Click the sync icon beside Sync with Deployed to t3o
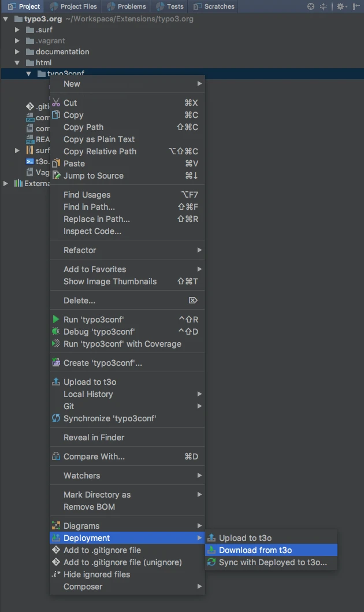Screen dimensions: 364x612 click(x=211, y=562)
